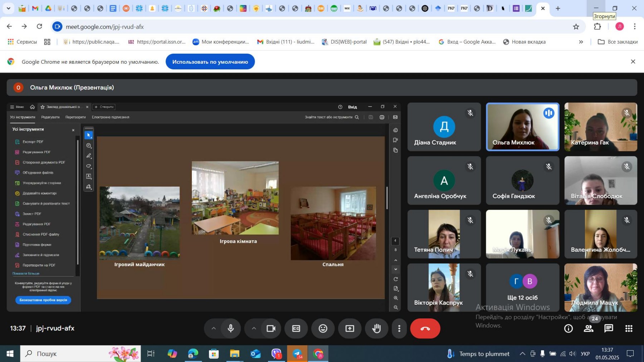Raise hand in the meeting
Viewport: 644px width, 362px height.
376,328
